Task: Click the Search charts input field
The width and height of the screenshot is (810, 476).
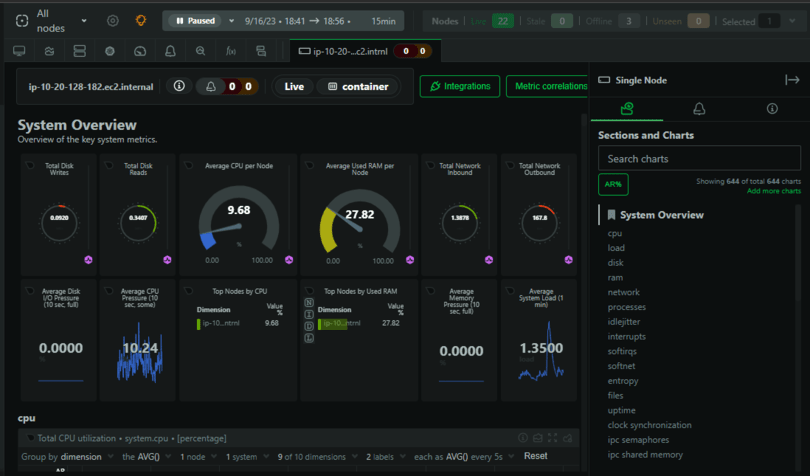Action: tap(699, 159)
